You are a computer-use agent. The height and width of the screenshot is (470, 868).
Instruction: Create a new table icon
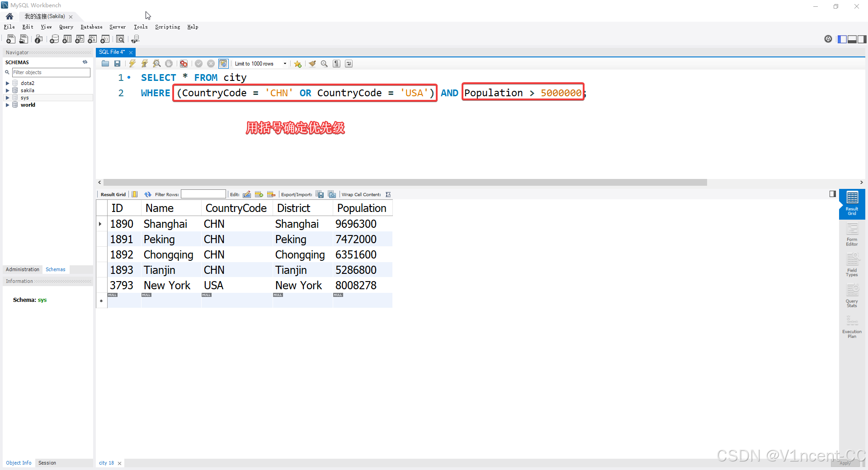[67, 39]
